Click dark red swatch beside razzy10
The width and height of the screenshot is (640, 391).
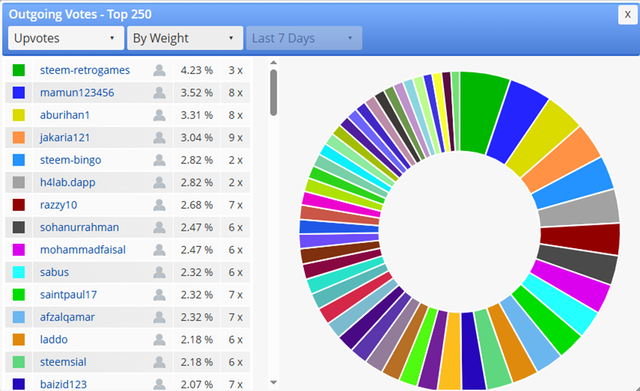19,205
